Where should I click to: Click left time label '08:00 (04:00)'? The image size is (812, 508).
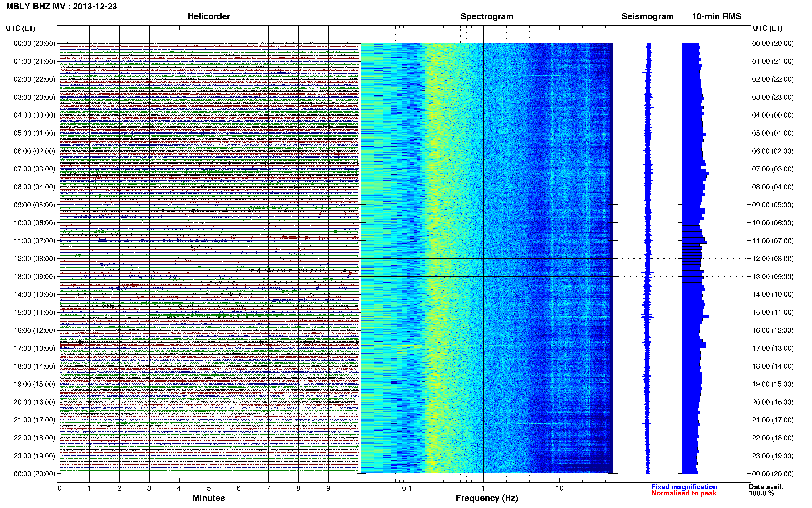click(x=34, y=187)
